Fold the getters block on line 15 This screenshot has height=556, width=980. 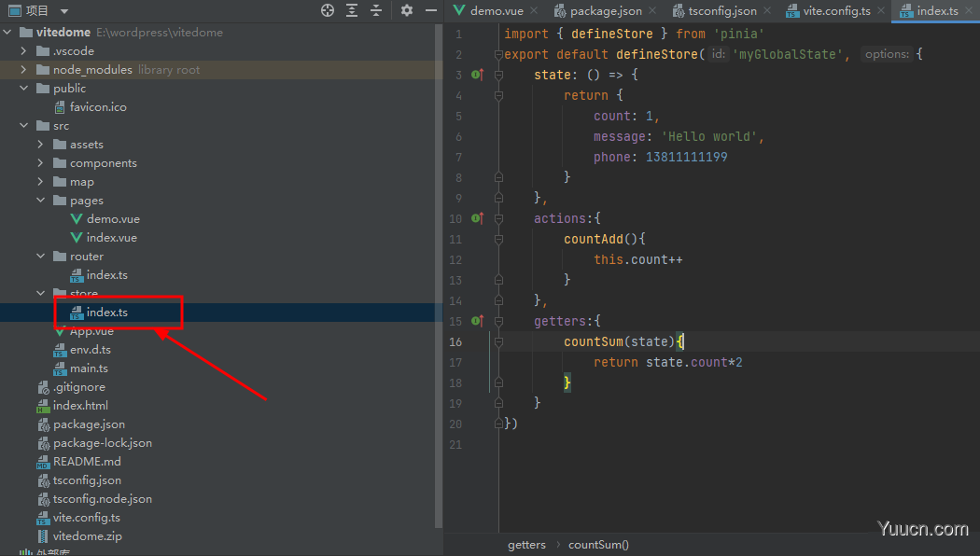[498, 321]
